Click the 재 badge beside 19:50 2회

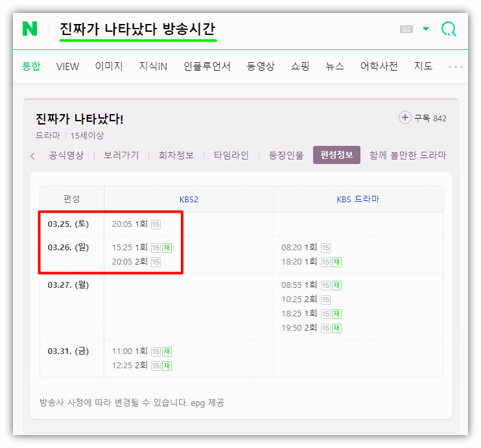pyautogui.click(x=336, y=328)
